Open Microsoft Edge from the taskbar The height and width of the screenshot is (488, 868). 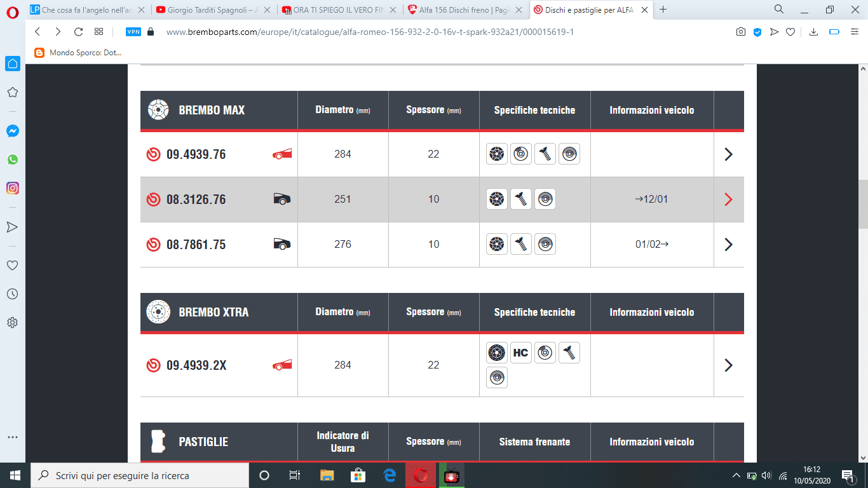[x=390, y=475]
